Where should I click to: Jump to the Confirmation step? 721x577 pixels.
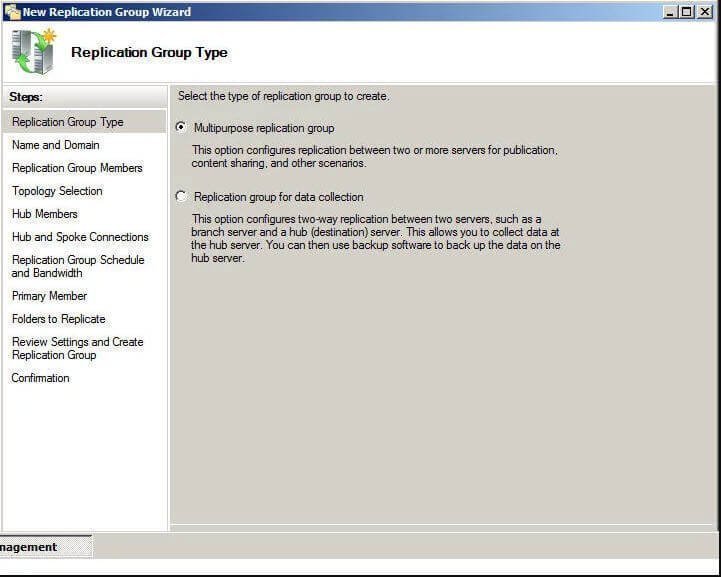click(40, 378)
